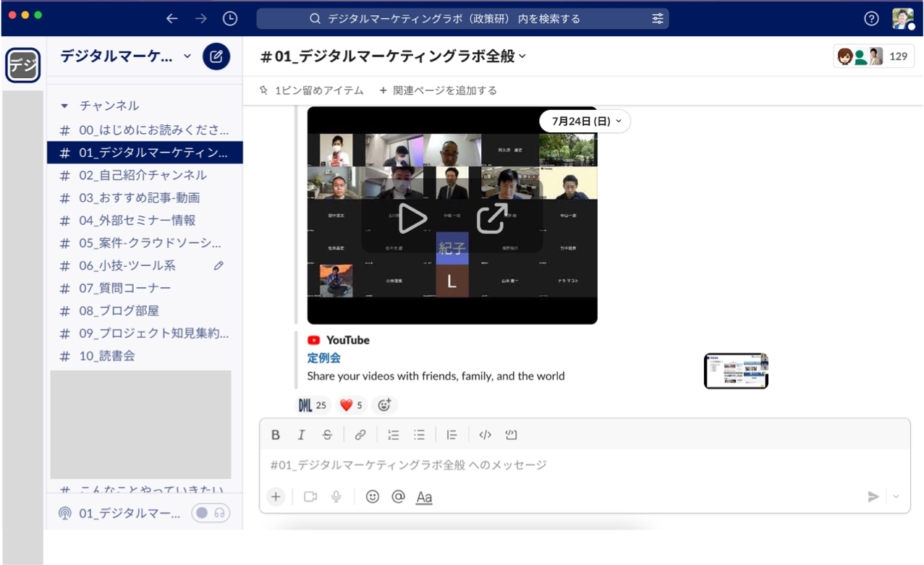Click pencil icon beside 06_小技-ツール系
This screenshot has height=565, width=924.
(219, 265)
